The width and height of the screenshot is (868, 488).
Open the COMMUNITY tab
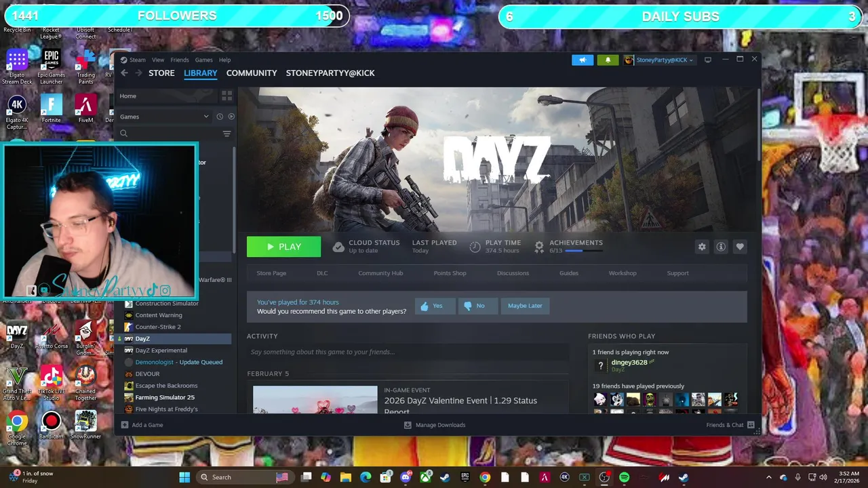252,73
